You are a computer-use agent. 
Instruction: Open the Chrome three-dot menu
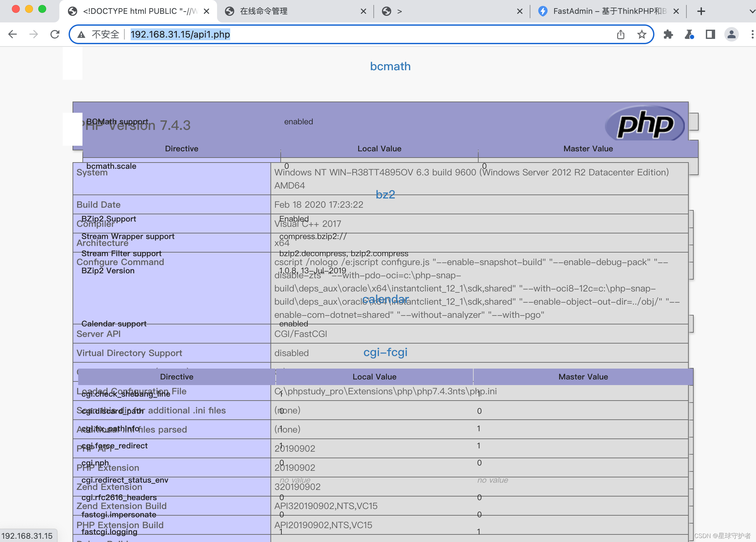(x=752, y=34)
